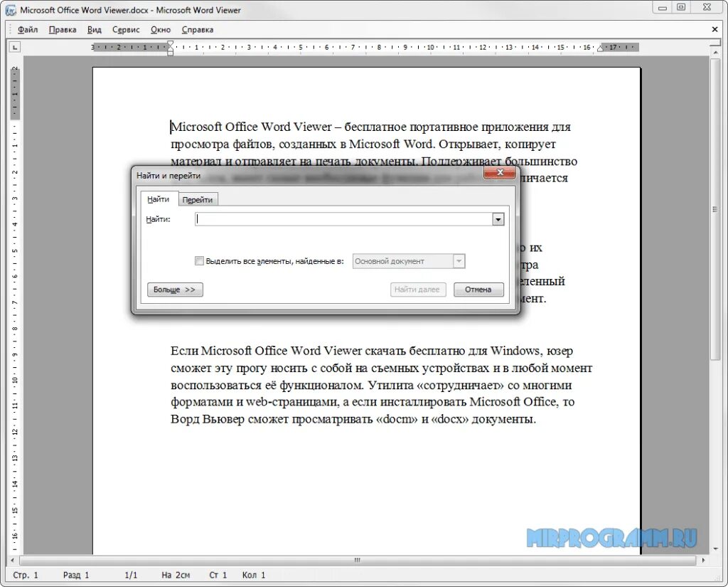Click the tab selector at ruler corner
The width and height of the screenshot is (728, 587).
pos(15,47)
